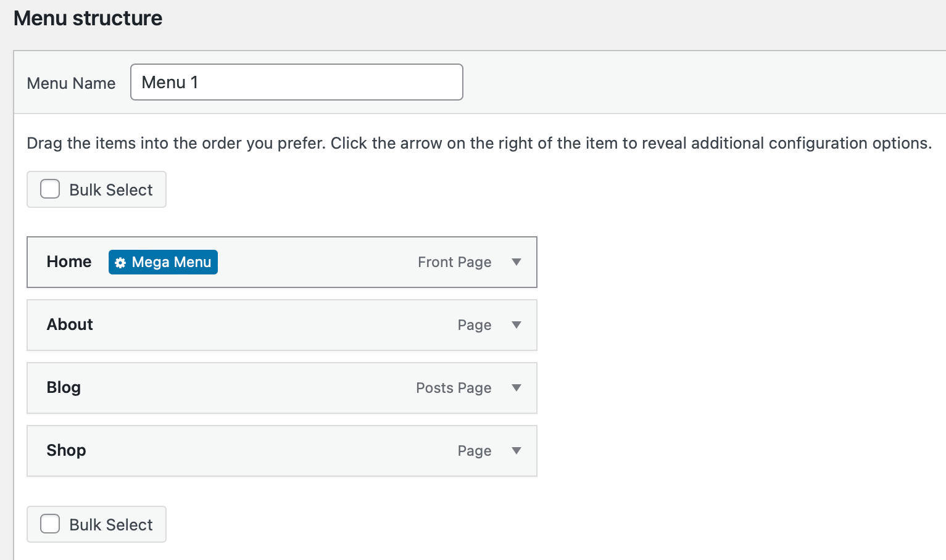The image size is (946, 560).
Task: Select the Home menu item title
Action: tap(69, 261)
